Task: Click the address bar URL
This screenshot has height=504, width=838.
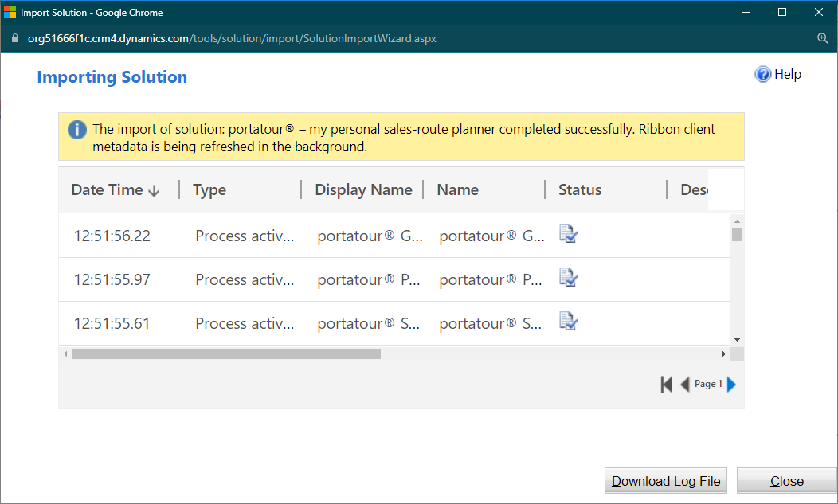Action: [x=232, y=38]
